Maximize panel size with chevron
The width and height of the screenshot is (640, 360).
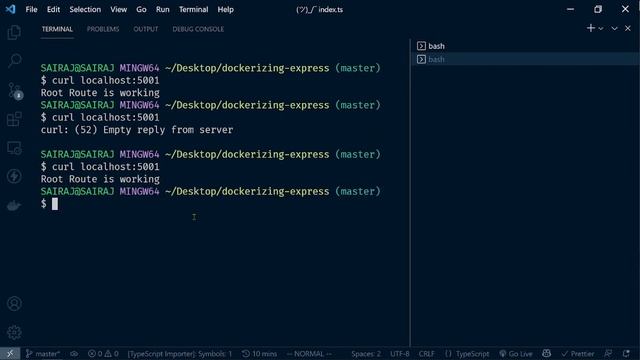(x=614, y=28)
